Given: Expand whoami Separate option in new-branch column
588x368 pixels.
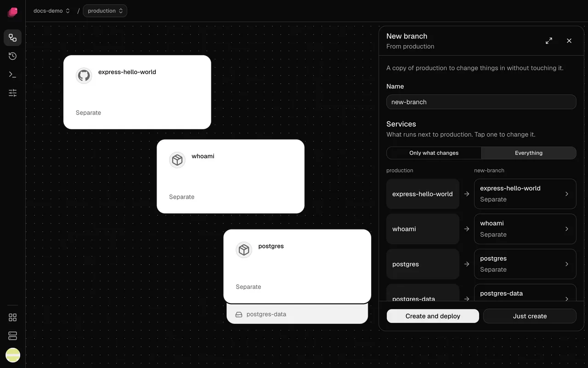Looking at the screenshot, I should [x=525, y=229].
